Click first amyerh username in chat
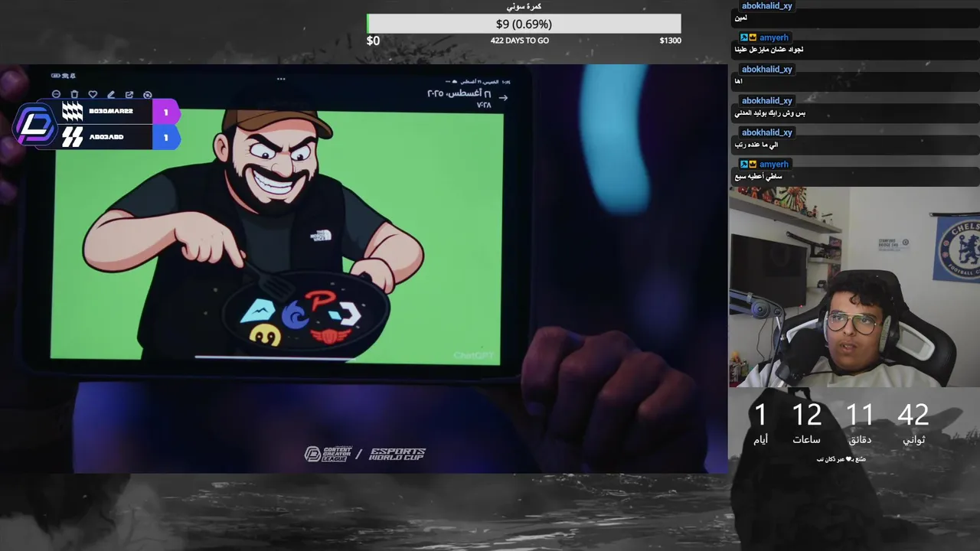Screen dimensions: 980x551 (774, 37)
